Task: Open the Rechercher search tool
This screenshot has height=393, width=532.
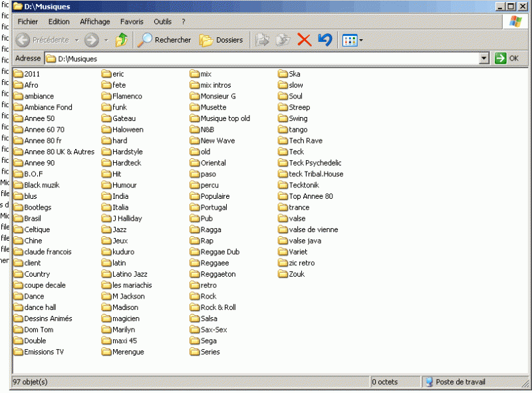Action: 164,40
